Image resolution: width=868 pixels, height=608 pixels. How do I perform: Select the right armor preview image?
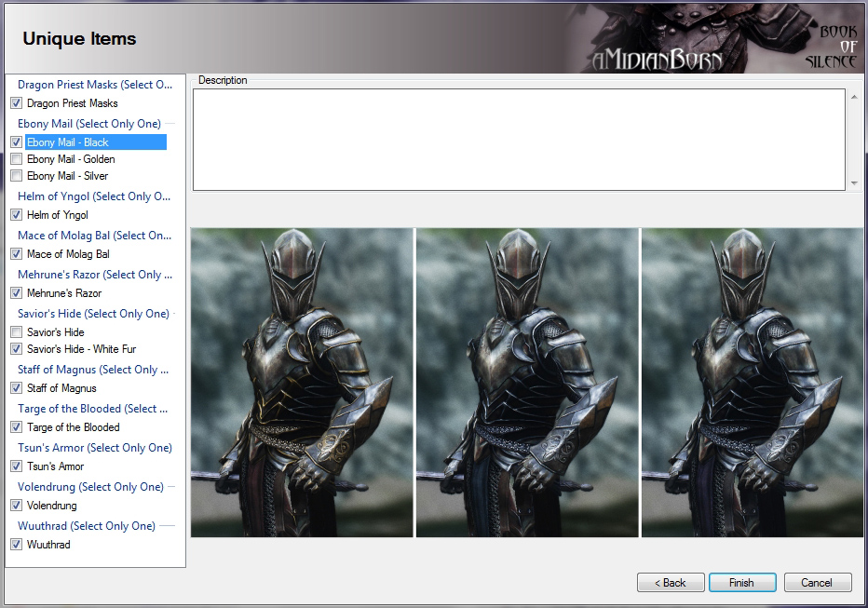pyautogui.click(x=753, y=383)
